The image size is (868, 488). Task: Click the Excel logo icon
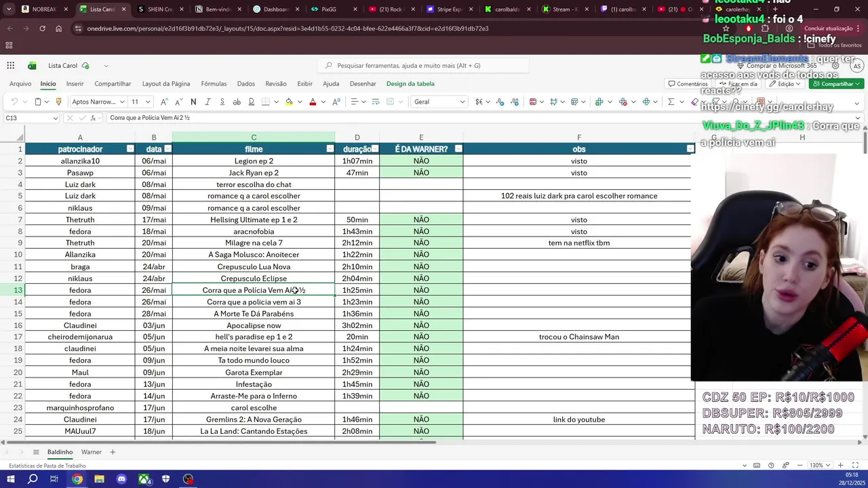coord(32,66)
